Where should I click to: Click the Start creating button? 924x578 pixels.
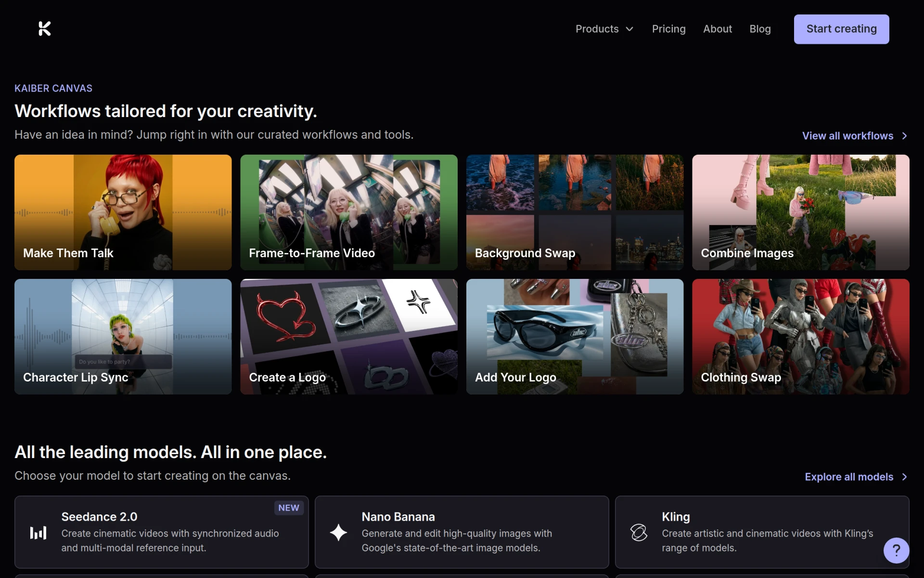point(841,29)
